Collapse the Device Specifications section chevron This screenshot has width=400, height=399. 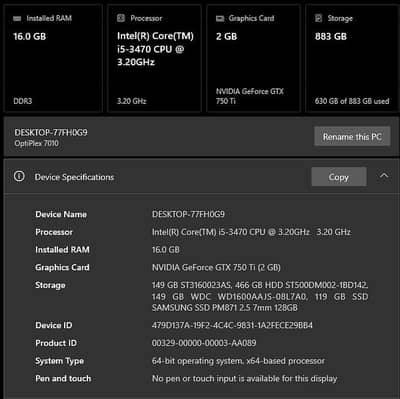pos(384,175)
